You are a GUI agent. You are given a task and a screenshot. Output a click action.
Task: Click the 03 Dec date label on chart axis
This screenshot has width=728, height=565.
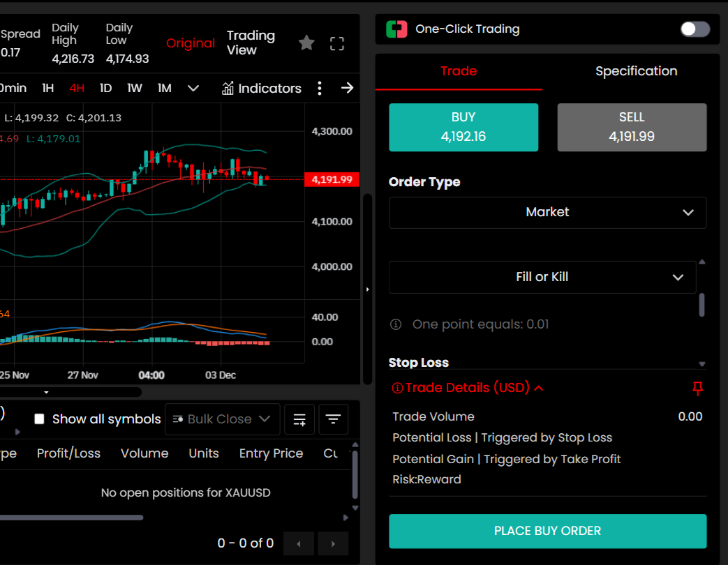click(221, 375)
